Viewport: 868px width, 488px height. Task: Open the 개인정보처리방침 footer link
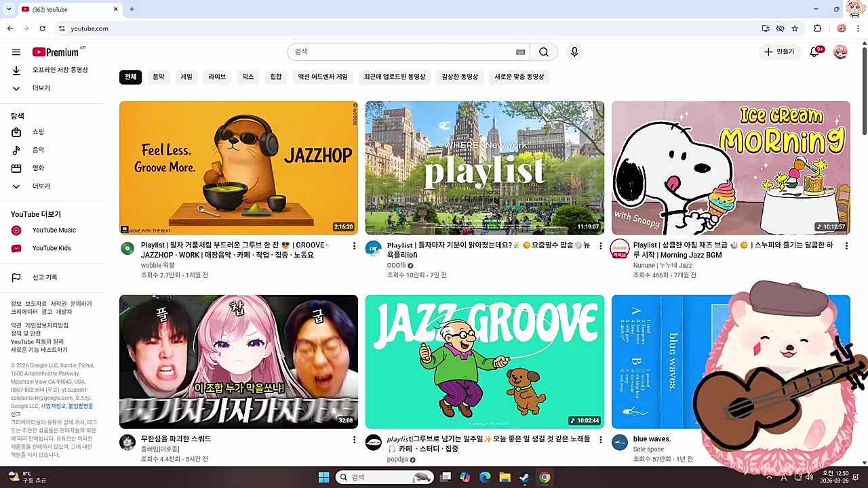[x=47, y=325]
